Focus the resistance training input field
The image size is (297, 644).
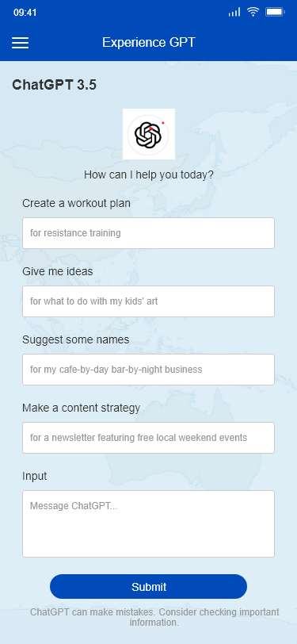(x=149, y=233)
